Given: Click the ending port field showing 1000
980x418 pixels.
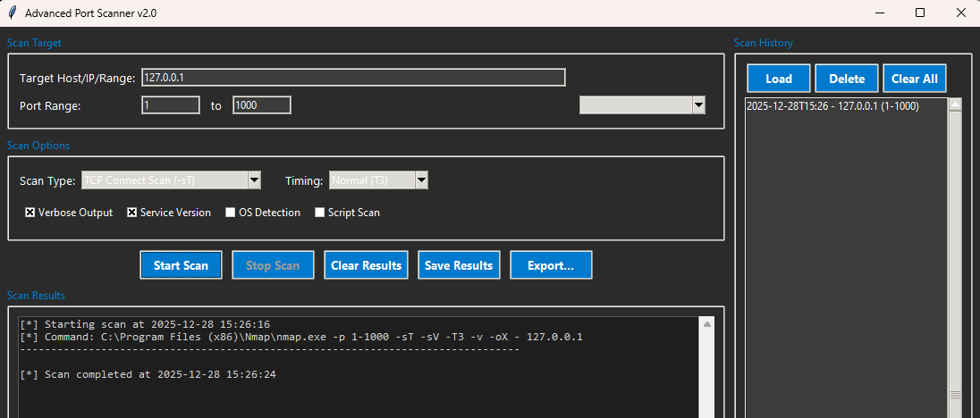Looking at the screenshot, I should tap(261, 105).
